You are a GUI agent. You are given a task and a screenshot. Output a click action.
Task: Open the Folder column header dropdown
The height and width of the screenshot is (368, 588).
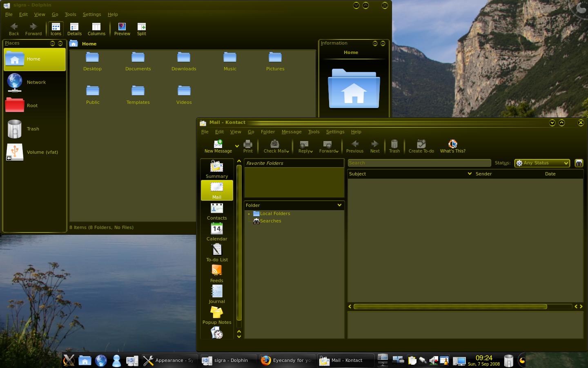[339, 205]
